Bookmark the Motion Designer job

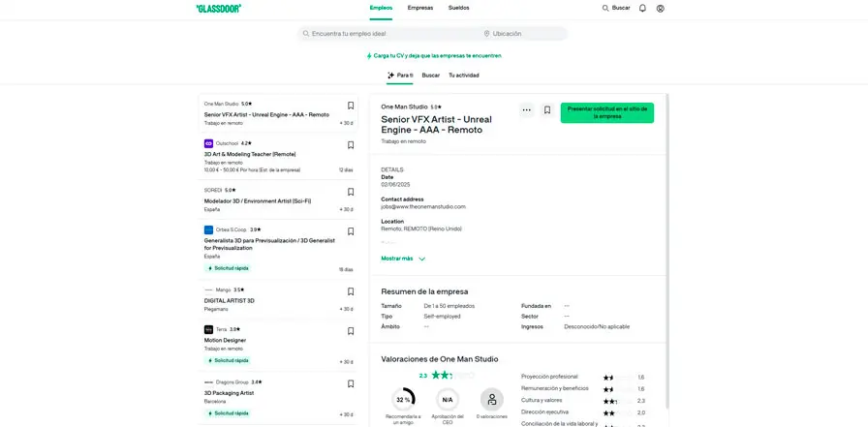click(351, 331)
